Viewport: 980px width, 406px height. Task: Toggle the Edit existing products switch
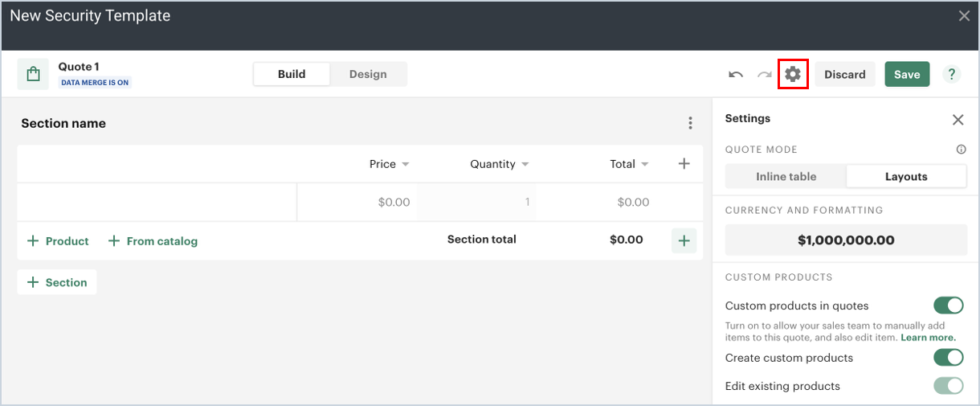(x=948, y=386)
